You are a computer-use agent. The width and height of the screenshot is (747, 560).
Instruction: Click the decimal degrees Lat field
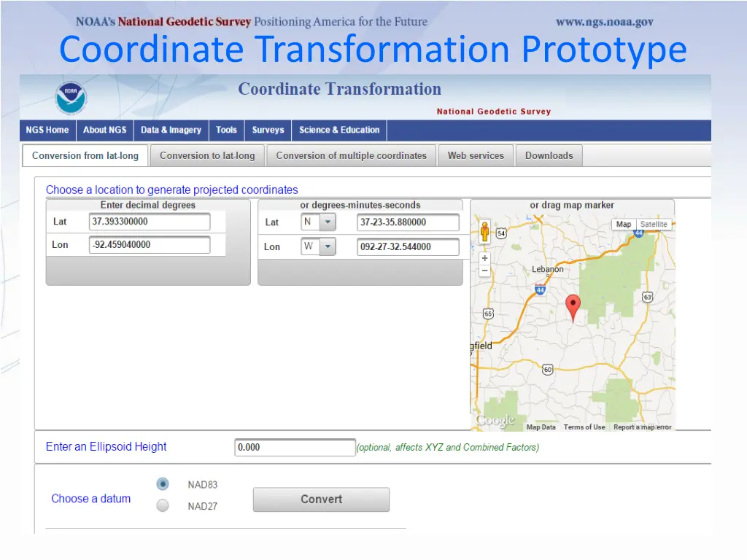(x=150, y=222)
